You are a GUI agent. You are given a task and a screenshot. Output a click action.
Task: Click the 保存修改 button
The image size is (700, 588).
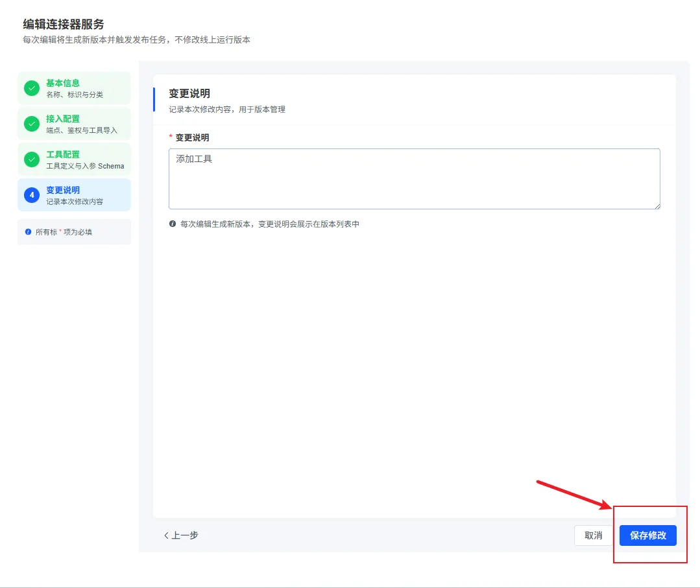pyautogui.click(x=647, y=535)
